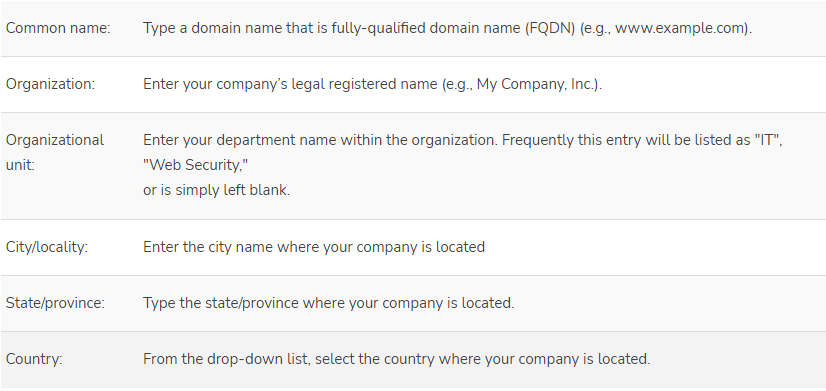
Task: Select the 'My Company, Inc.' example text
Action: point(535,84)
